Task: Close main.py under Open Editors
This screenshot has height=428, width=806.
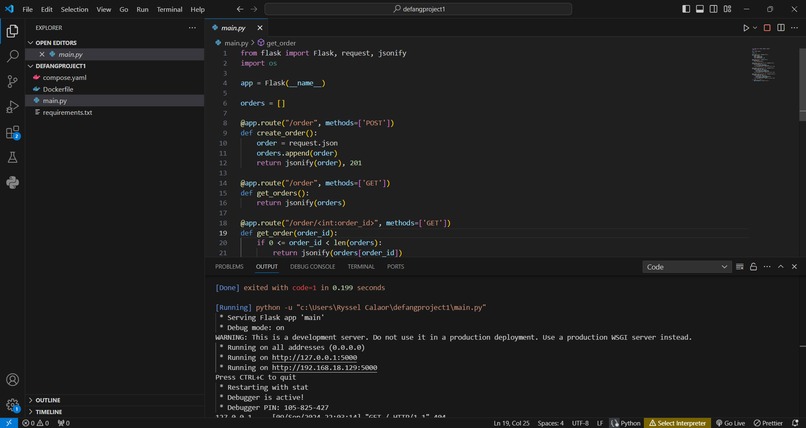Action: pos(42,54)
